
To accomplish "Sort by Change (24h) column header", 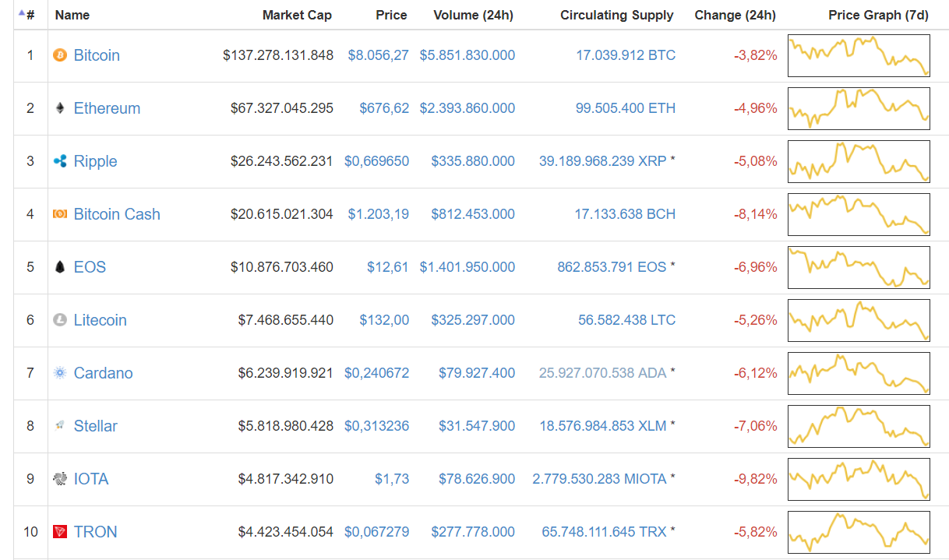I will tap(735, 15).
